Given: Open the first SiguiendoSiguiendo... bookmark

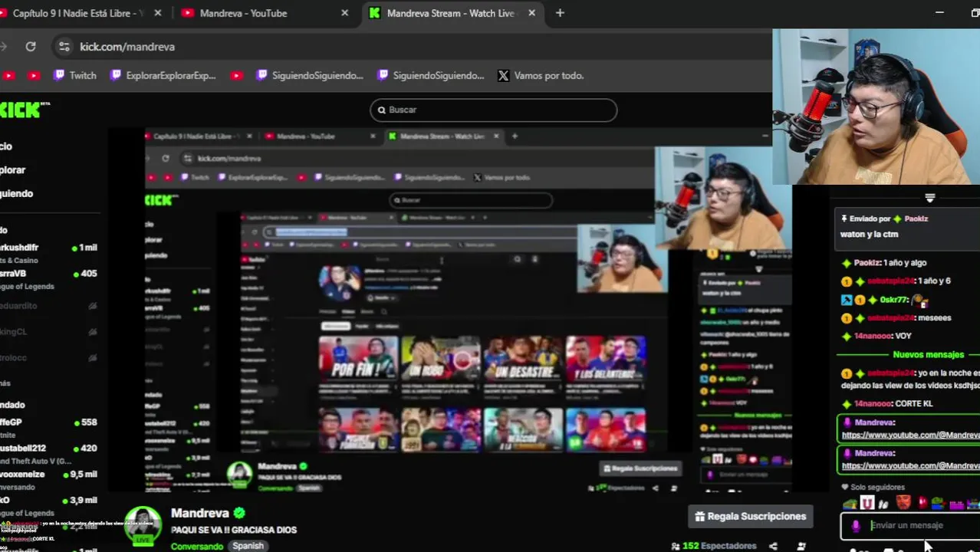Looking at the screenshot, I should tap(310, 75).
